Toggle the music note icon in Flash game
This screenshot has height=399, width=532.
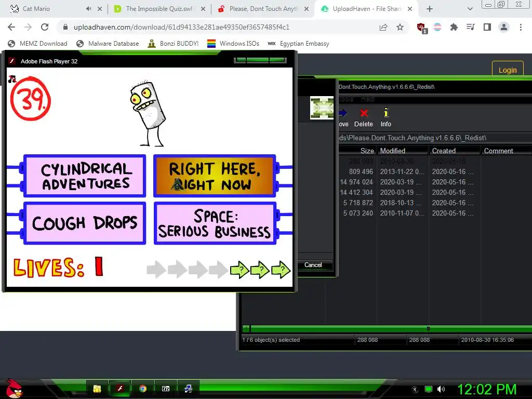pyautogui.click(x=12, y=79)
